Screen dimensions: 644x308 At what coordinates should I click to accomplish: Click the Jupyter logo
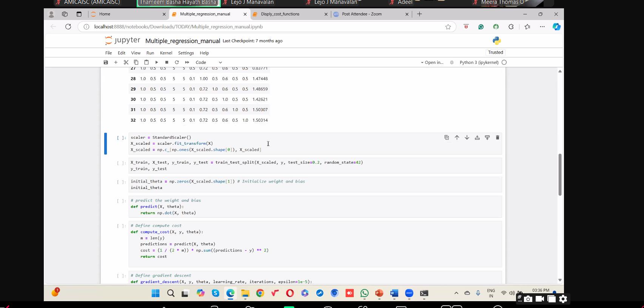122,40
